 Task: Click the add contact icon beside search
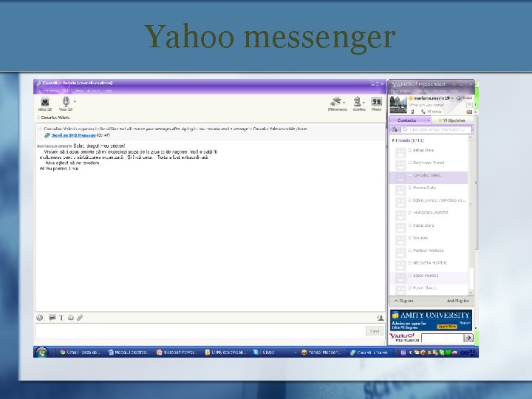coord(395,129)
